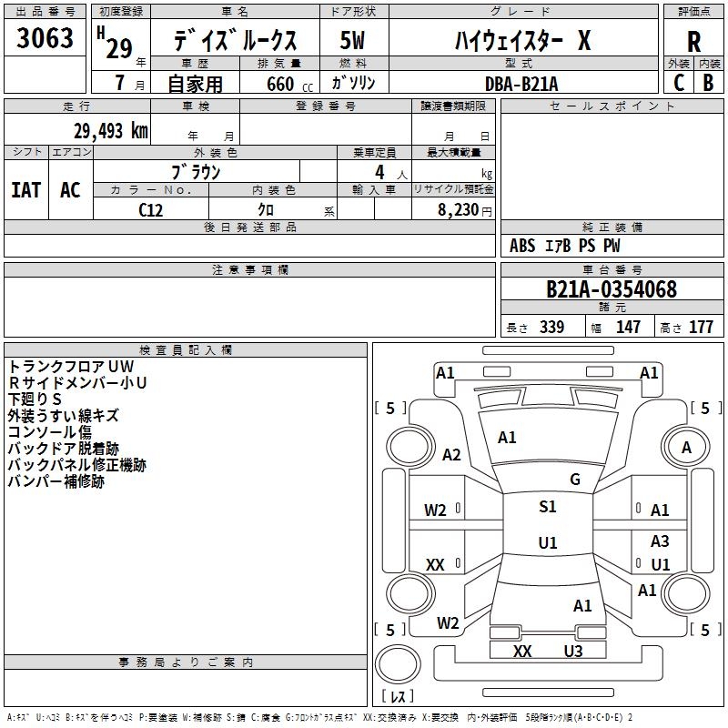
Task: Select first registration year H29
Action: [116, 43]
